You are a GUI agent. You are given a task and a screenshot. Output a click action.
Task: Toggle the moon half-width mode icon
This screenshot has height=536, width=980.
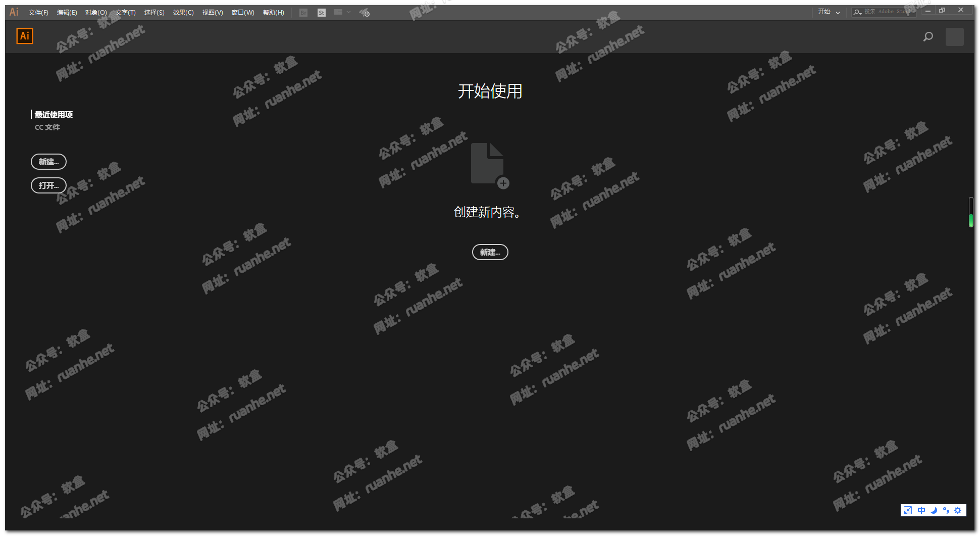pos(934,510)
